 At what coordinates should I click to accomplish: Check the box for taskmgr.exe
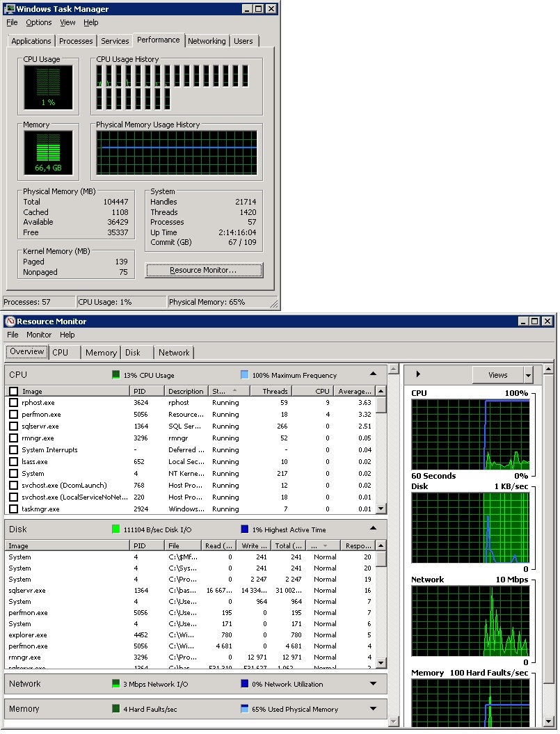[x=14, y=509]
